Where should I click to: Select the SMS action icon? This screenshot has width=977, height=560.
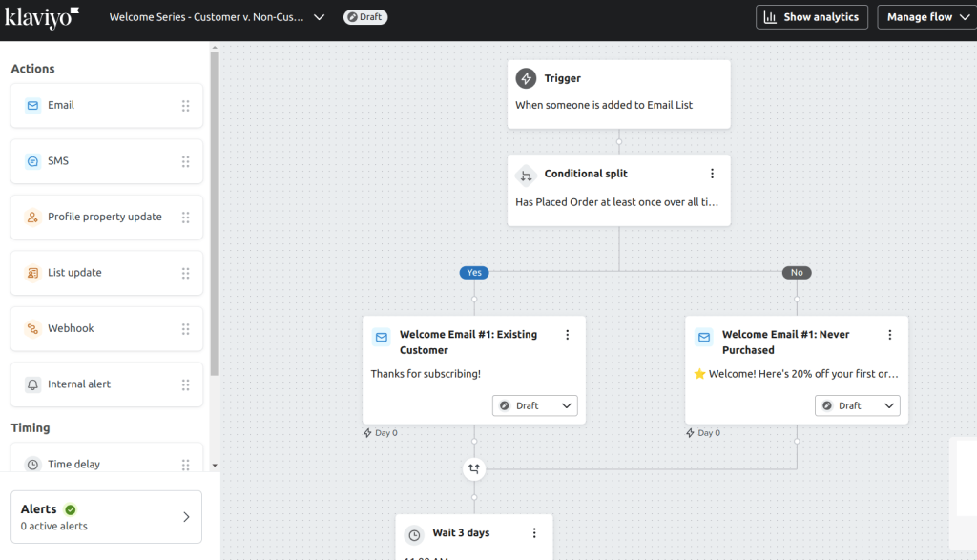pyautogui.click(x=32, y=161)
